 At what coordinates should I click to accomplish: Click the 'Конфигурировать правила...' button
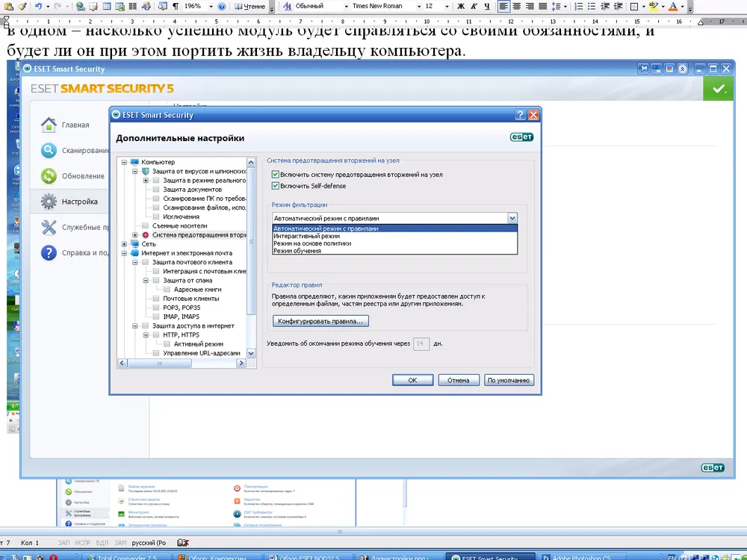pyautogui.click(x=320, y=322)
